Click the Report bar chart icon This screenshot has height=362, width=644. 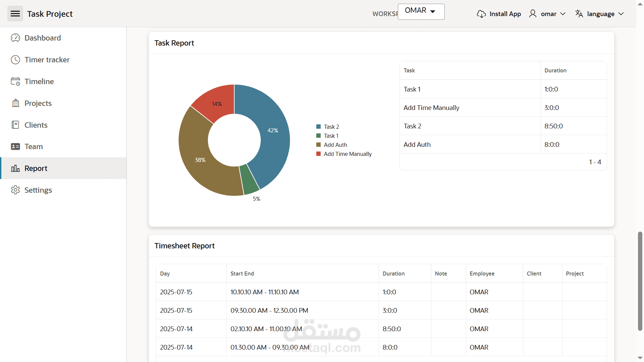[x=15, y=168]
